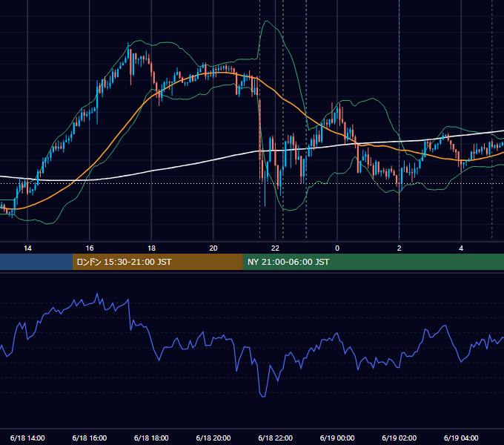This screenshot has height=445, width=504.
Task: Click the hour label 0 on time axis
Action: click(x=337, y=248)
